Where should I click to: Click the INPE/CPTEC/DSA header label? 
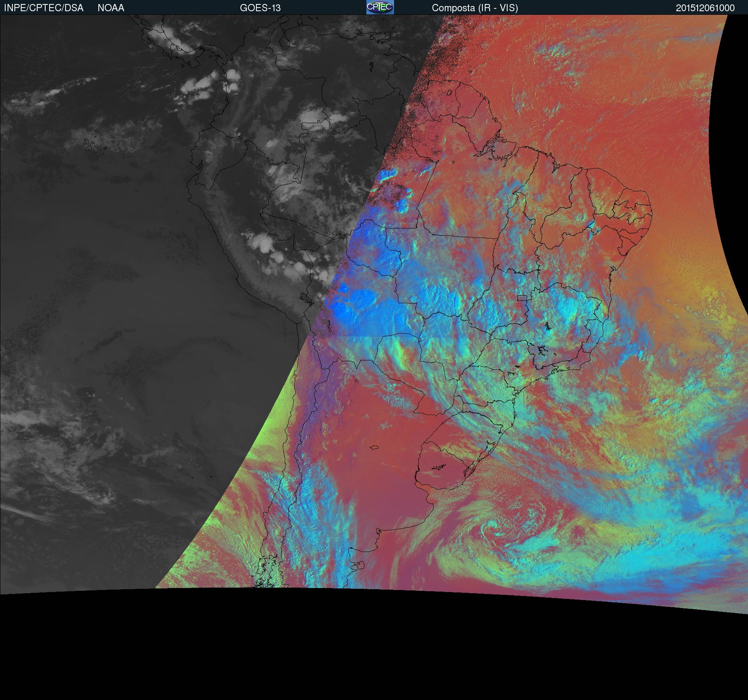coord(44,8)
